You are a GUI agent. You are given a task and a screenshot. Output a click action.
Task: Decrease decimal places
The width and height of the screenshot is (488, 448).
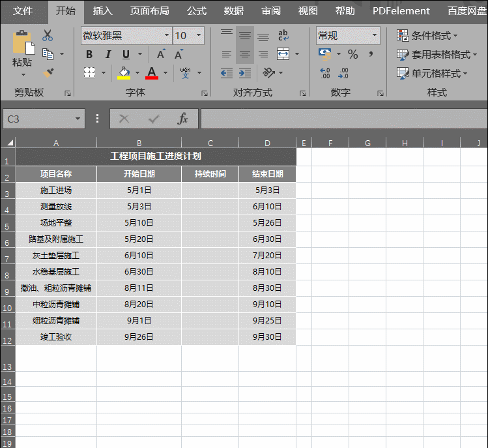(343, 73)
